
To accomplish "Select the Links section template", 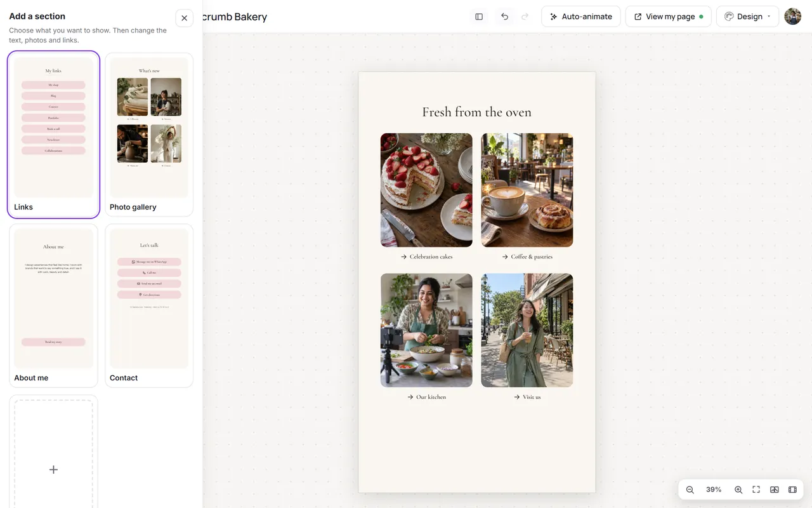I will (53, 134).
